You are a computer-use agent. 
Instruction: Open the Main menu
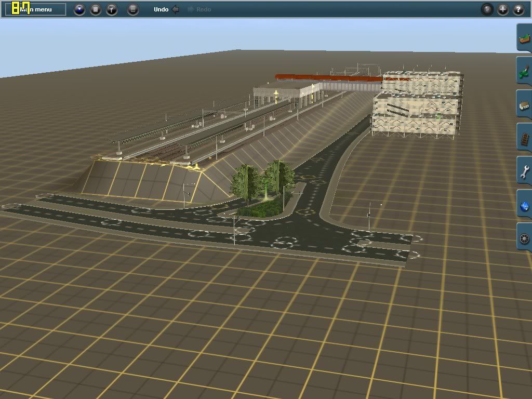coord(36,9)
